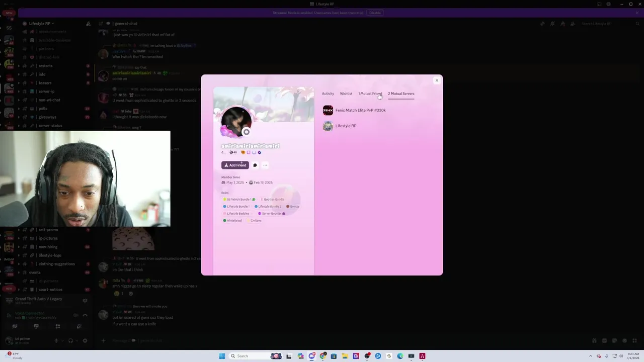The image size is (644, 362).
Task: Toggle the camera button in voice panel
Action: click(x=15, y=326)
